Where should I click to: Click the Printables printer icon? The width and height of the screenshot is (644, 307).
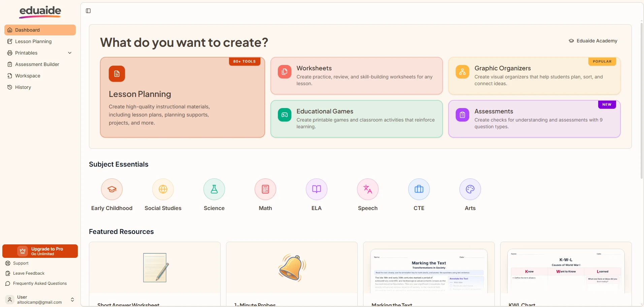click(x=10, y=53)
